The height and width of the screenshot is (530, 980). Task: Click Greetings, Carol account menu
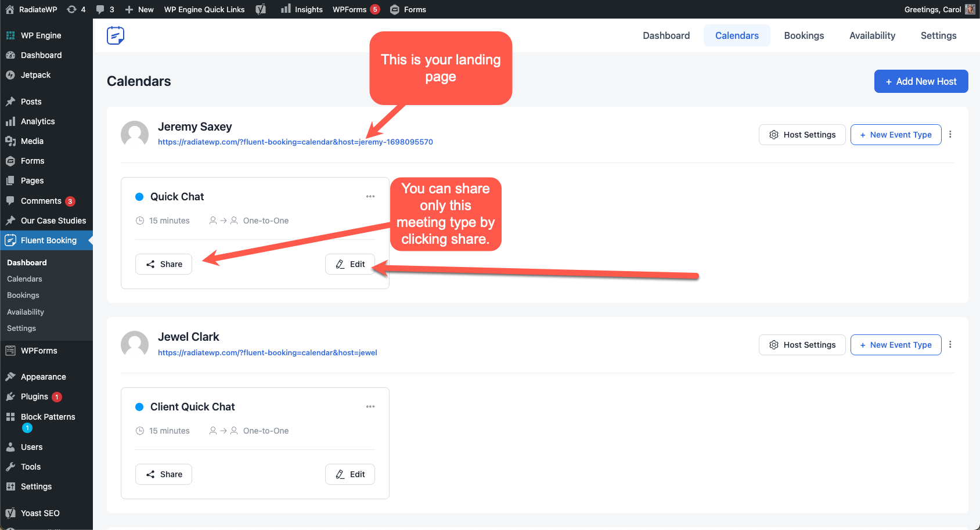coord(939,9)
